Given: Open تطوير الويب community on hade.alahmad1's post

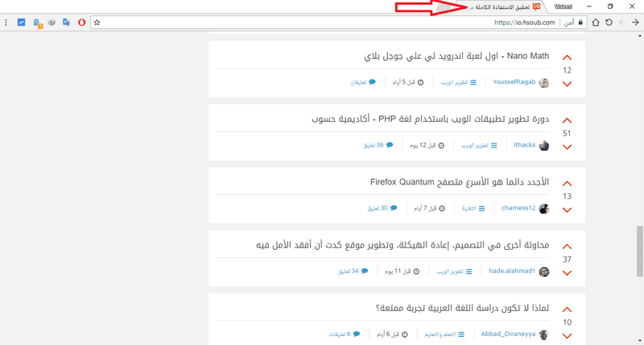Looking at the screenshot, I should 454,272.
